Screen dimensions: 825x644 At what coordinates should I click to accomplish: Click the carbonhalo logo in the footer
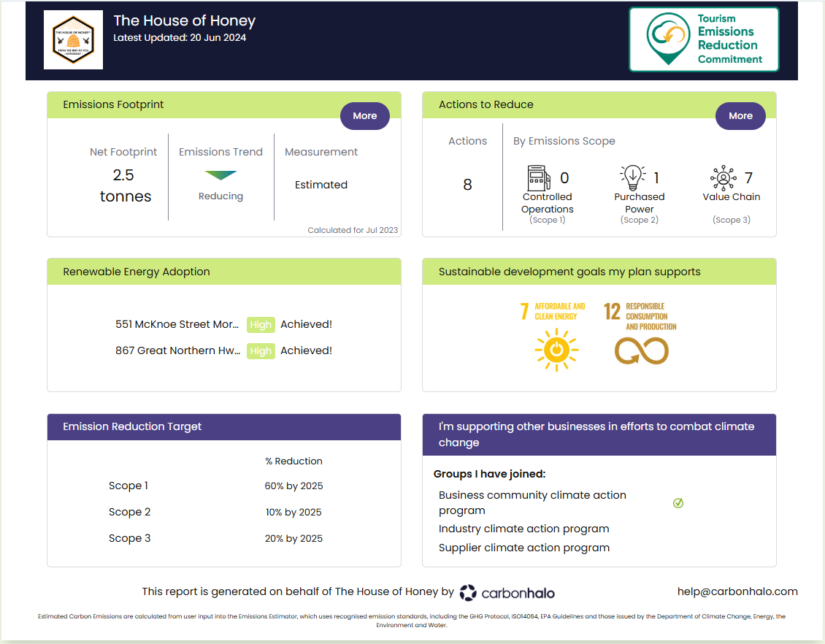tap(506, 592)
